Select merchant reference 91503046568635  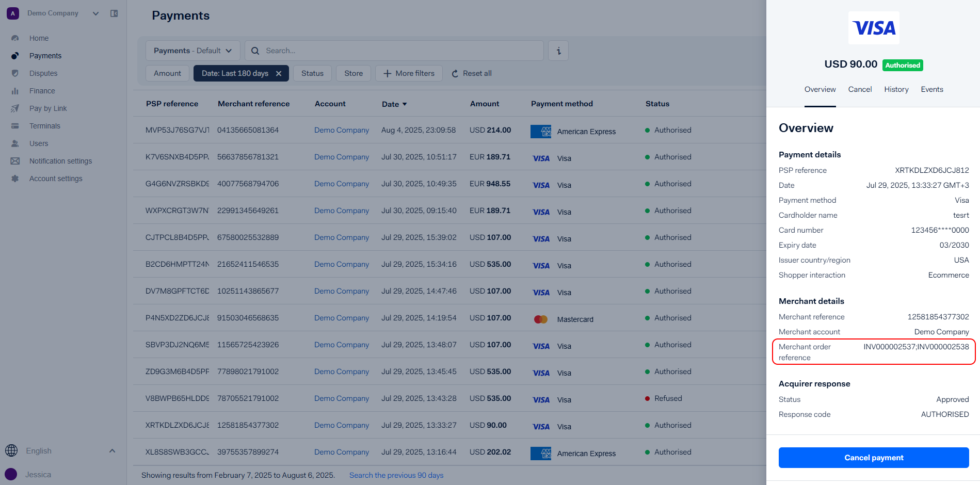tap(248, 318)
